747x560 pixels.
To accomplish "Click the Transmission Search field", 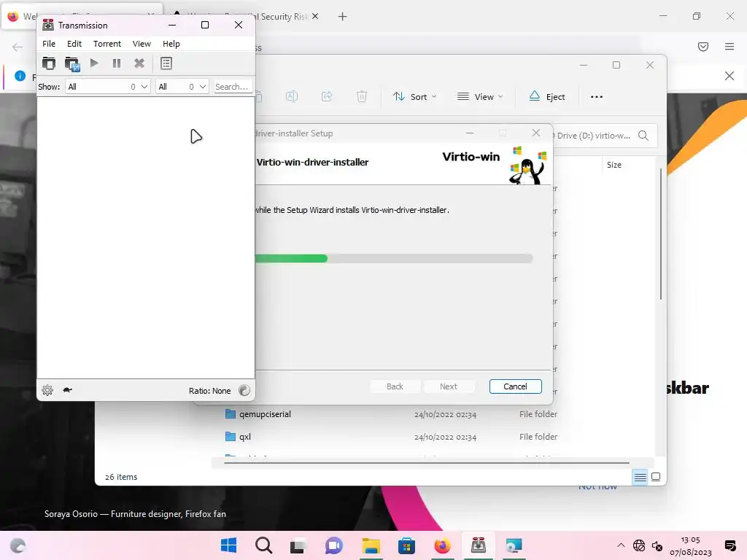I will [233, 87].
